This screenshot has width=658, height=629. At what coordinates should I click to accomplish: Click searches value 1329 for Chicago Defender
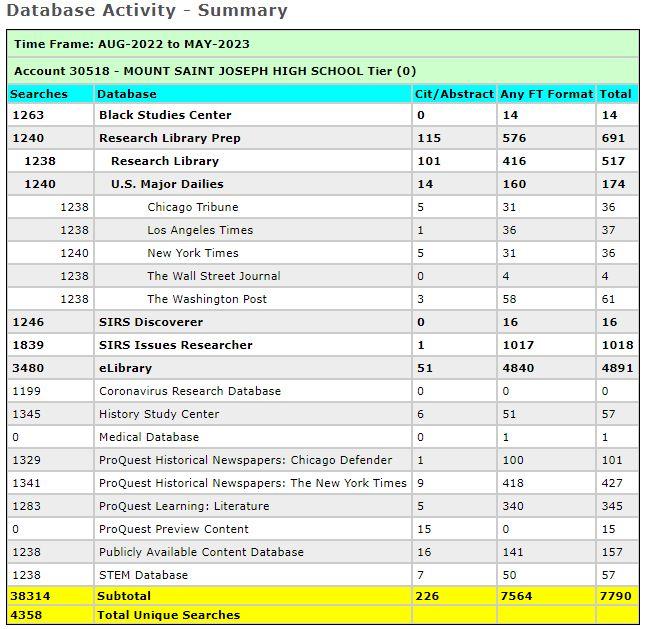[26, 460]
